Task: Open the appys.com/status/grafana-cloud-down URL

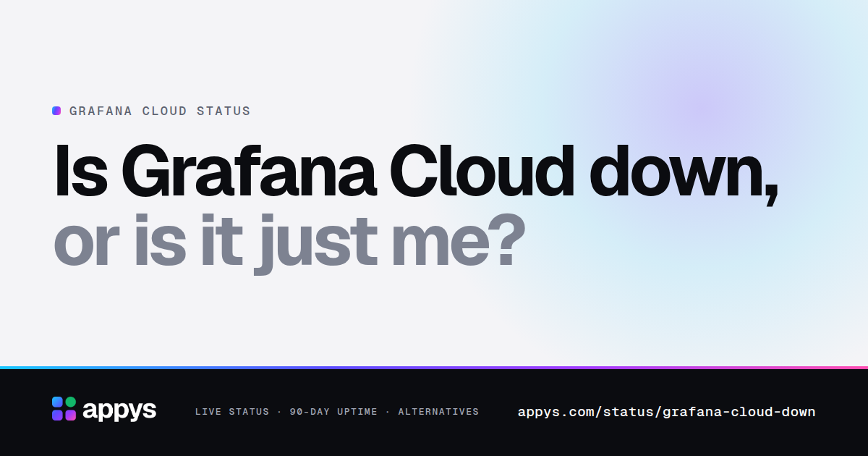Action: [x=666, y=412]
